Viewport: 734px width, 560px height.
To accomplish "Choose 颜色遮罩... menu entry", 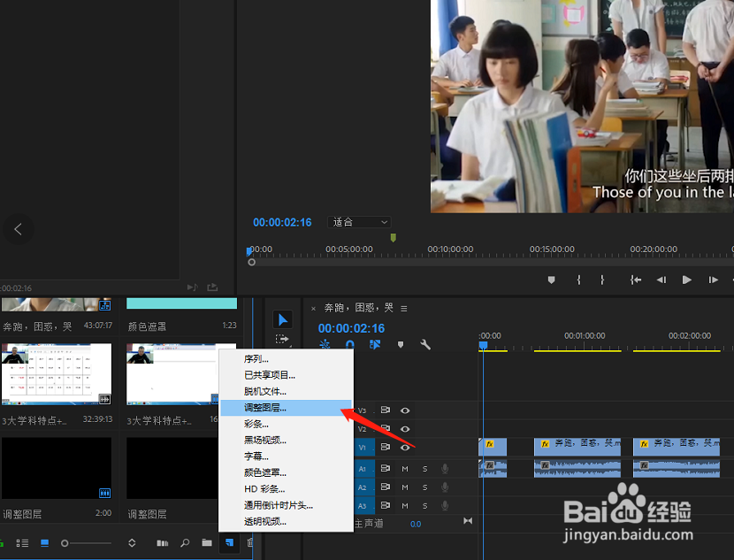I will (286, 473).
